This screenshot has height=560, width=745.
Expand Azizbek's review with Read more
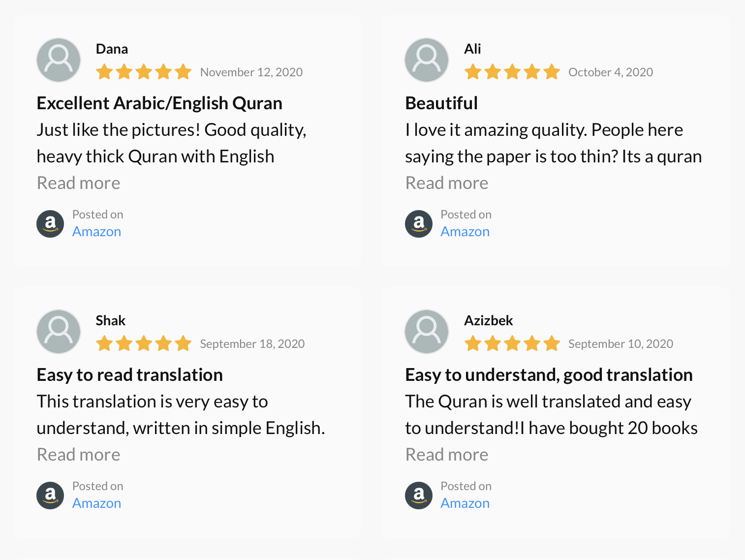(446, 455)
